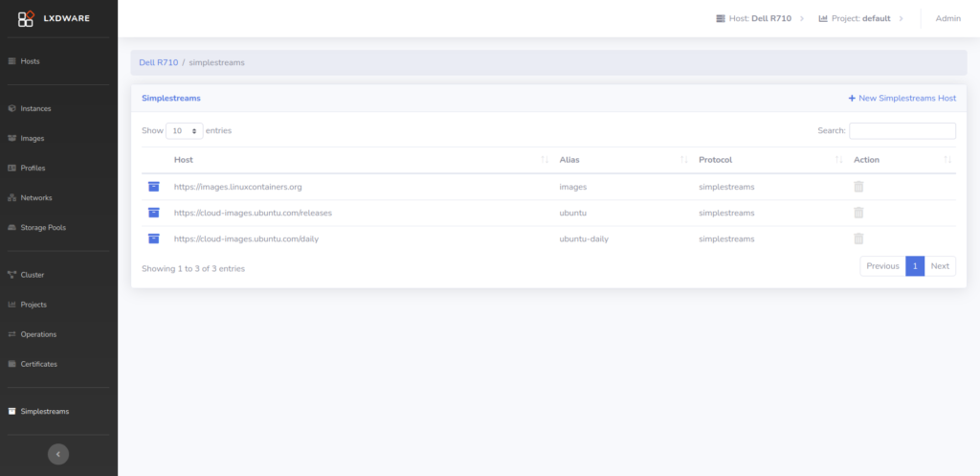
Task: Open Storage Pools page
Action: tap(43, 228)
